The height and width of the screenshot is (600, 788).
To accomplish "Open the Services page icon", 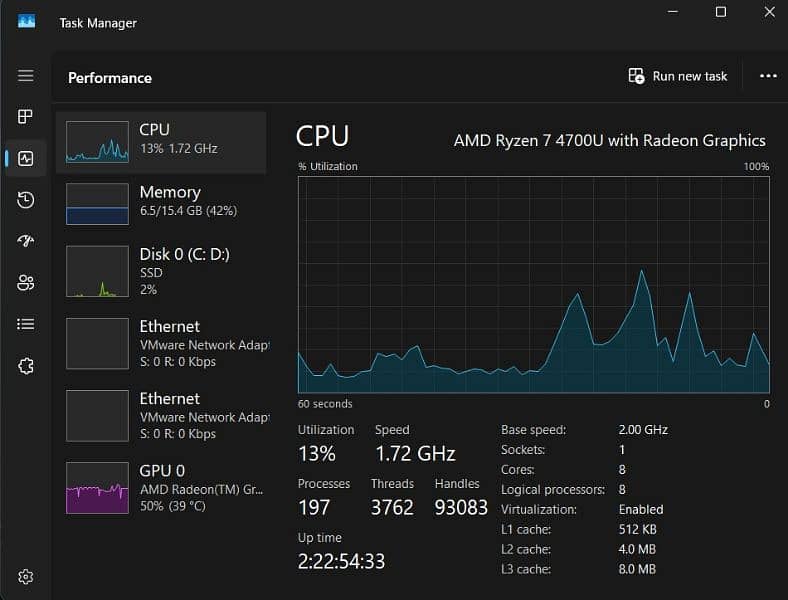I will tap(26, 366).
